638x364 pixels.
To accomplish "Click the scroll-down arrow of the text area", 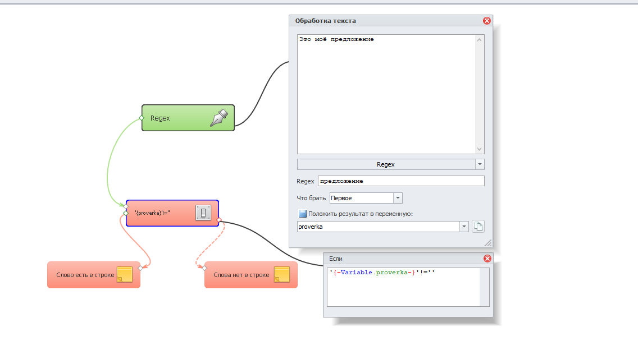I will (479, 149).
